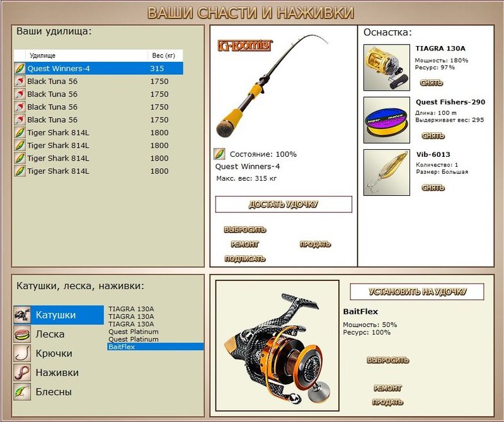Image resolution: width=504 pixels, height=422 pixels.
Task: Click the Крючки hook icon
Action: click(x=22, y=353)
